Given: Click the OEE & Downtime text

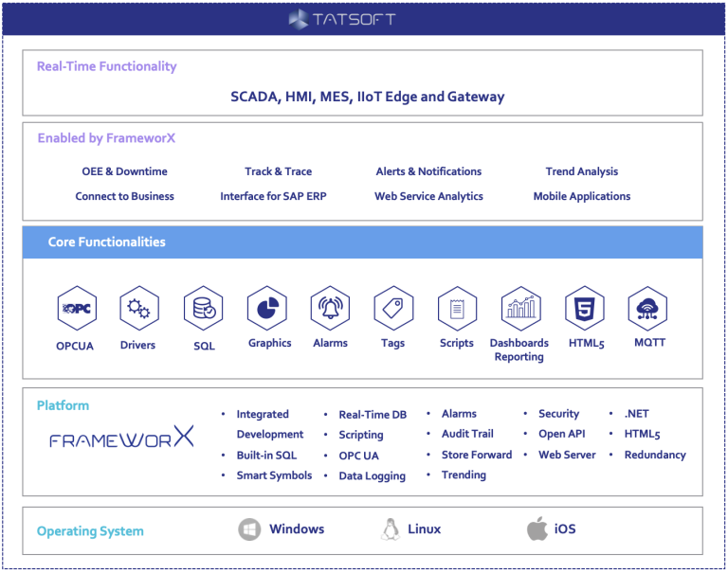Looking at the screenshot, I should click(x=124, y=171).
